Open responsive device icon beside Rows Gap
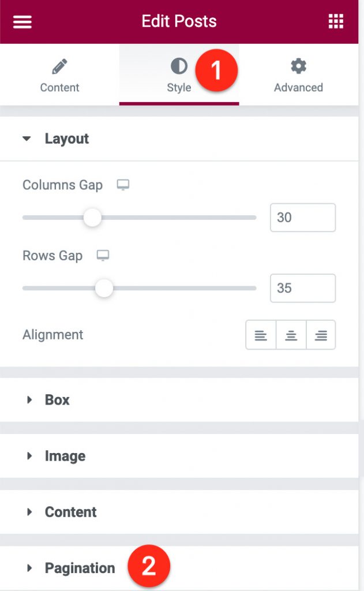364x591 pixels. click(103, 256)
